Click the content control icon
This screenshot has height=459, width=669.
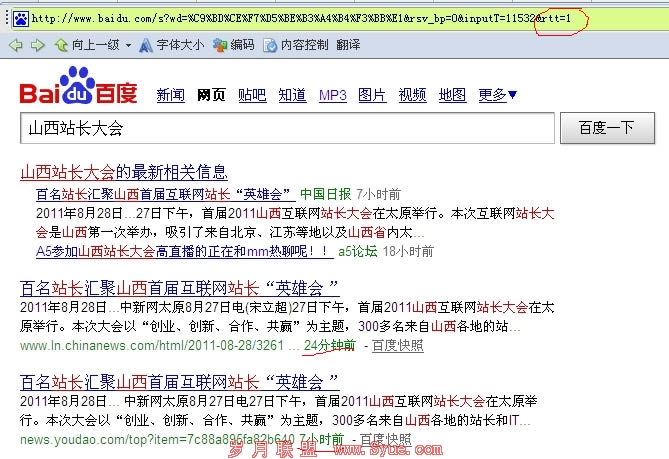tap(270, 45)
